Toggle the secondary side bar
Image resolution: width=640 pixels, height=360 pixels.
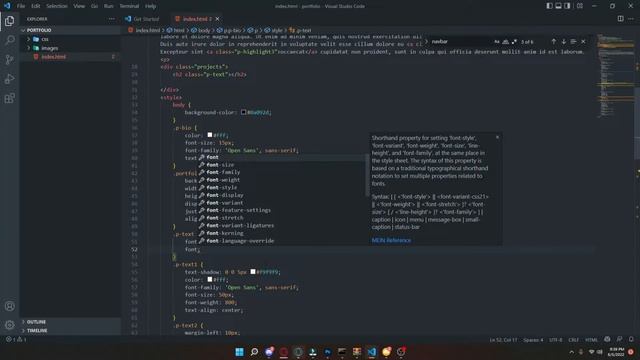click(x=567, y=6)
